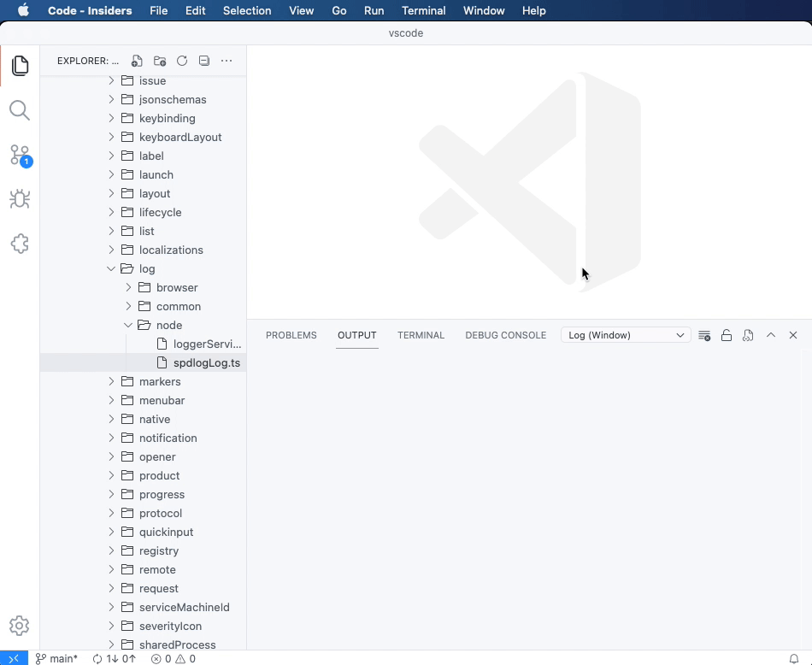812x665 pixels.
Task: Select the protocol folder
Action: (144, 513)
